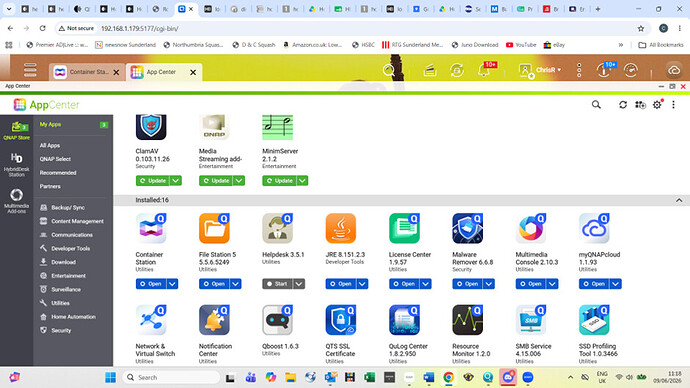
Task: Select the QNAP Store sidebar icon
Action: pyautogui.click(x=16, y=131)
